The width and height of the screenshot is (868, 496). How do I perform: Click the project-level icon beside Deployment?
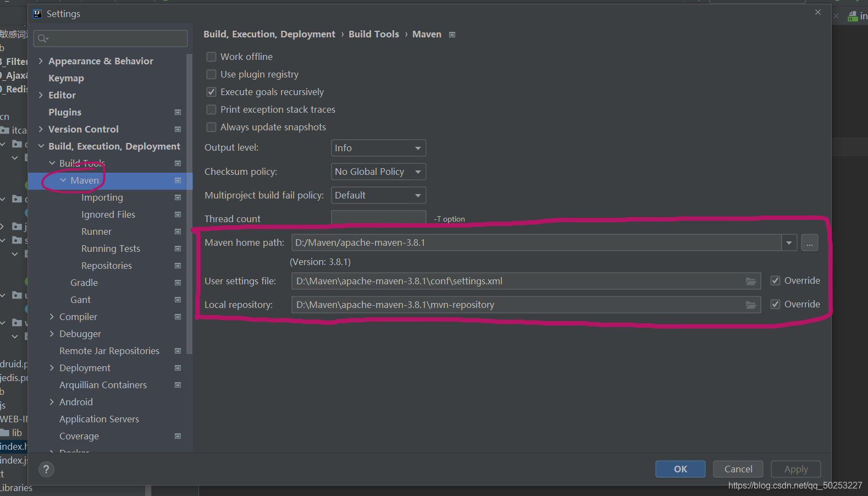point(178,368)
